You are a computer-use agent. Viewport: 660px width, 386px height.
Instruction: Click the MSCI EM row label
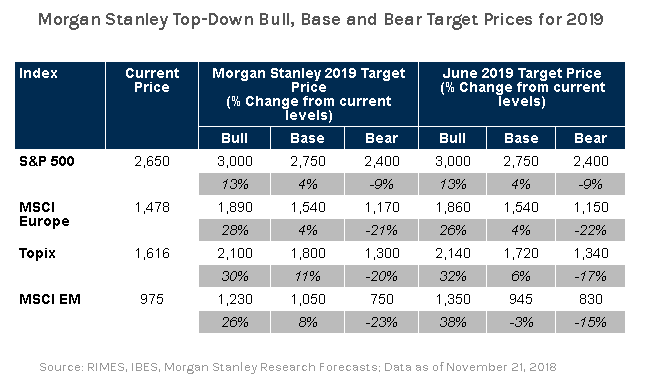[x=50, y=299]
